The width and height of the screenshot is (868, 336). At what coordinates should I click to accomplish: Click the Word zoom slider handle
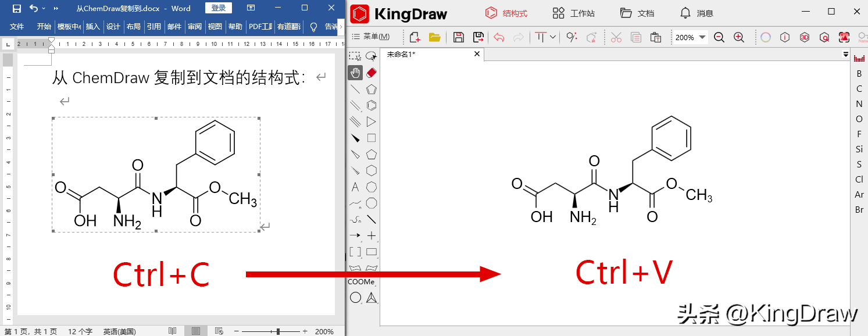pyautogui.click(x=278, y=331)
